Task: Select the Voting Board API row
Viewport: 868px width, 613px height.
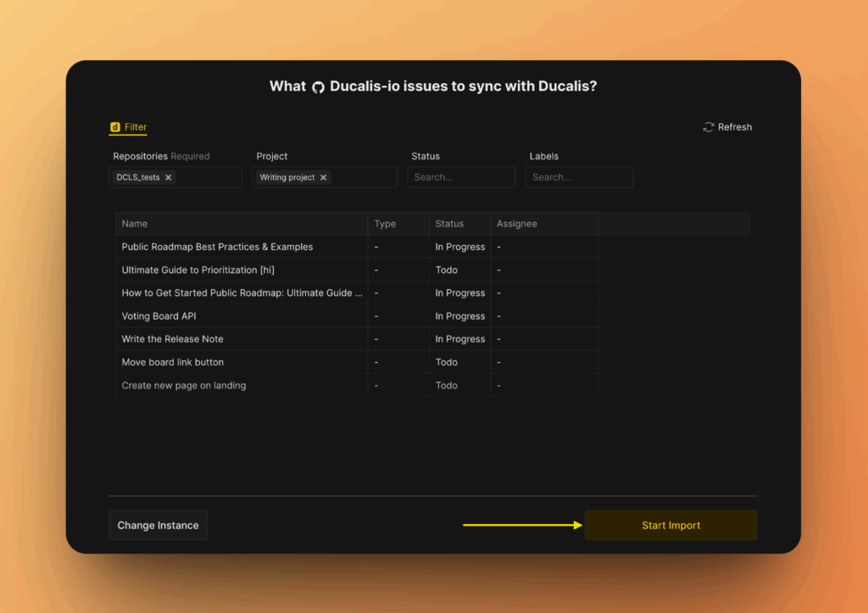Action: pyautogui.click(x=159, y=316)
